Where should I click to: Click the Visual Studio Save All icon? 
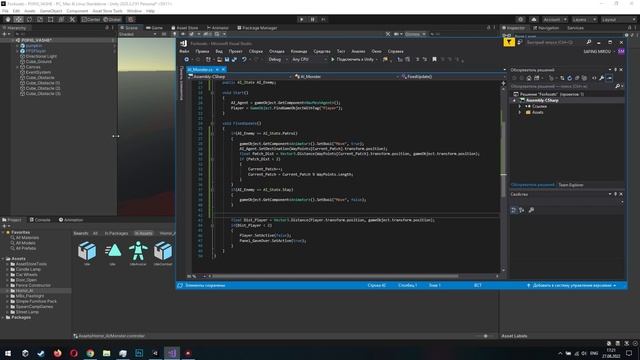coord(234,60)
